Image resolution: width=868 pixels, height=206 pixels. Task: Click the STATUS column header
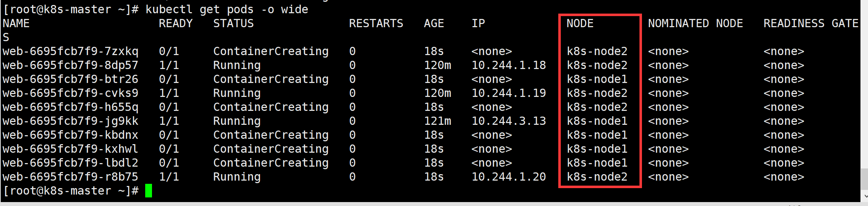[x=233, y=24]
